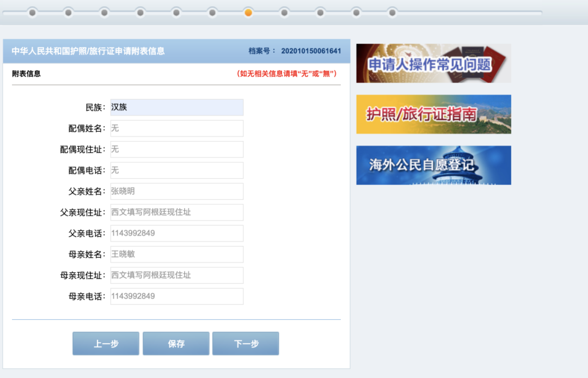The image size is (588, 378).
Task: Click the 配偶姓名 spouse name field
Action: (175, 128)
